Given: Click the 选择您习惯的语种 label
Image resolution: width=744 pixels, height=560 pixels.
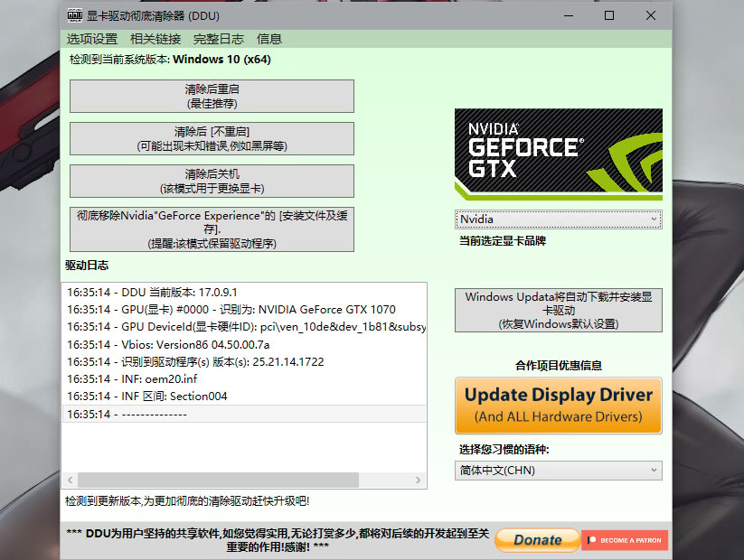Looking at the screenshot, I should click(x=504, y=450).
